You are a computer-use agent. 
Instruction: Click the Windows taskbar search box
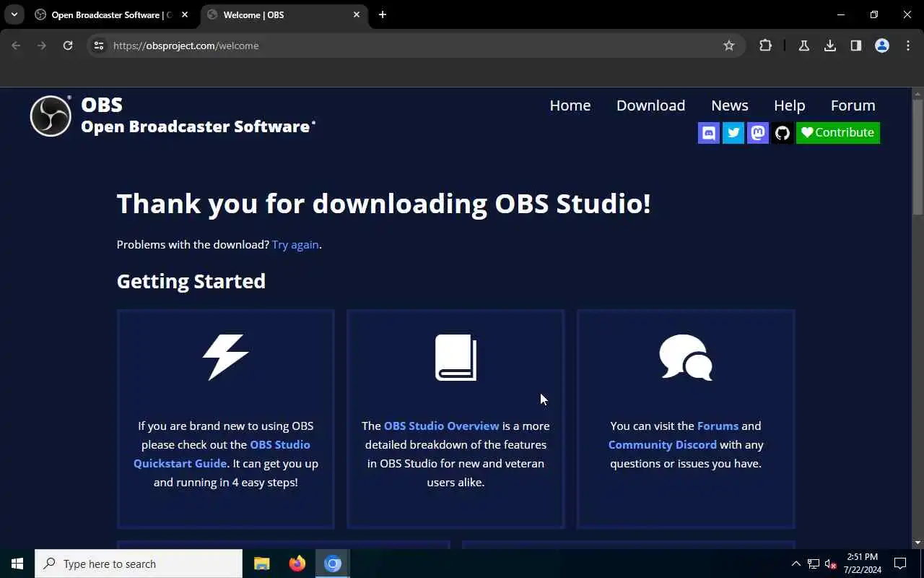[x=139, y=564]
